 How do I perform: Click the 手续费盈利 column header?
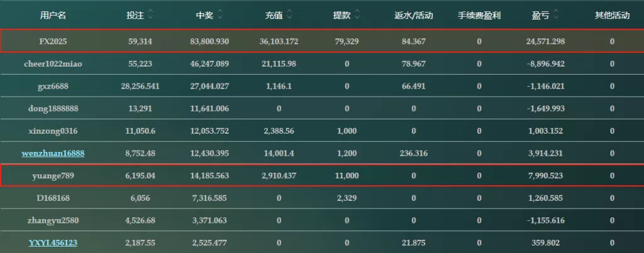pyautogui.click(x=479, y=15)
